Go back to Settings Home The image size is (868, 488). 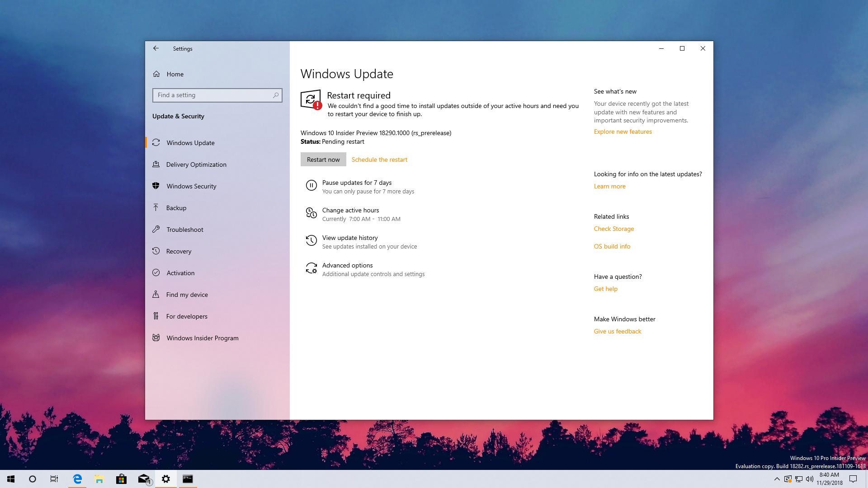pos(175,74)
